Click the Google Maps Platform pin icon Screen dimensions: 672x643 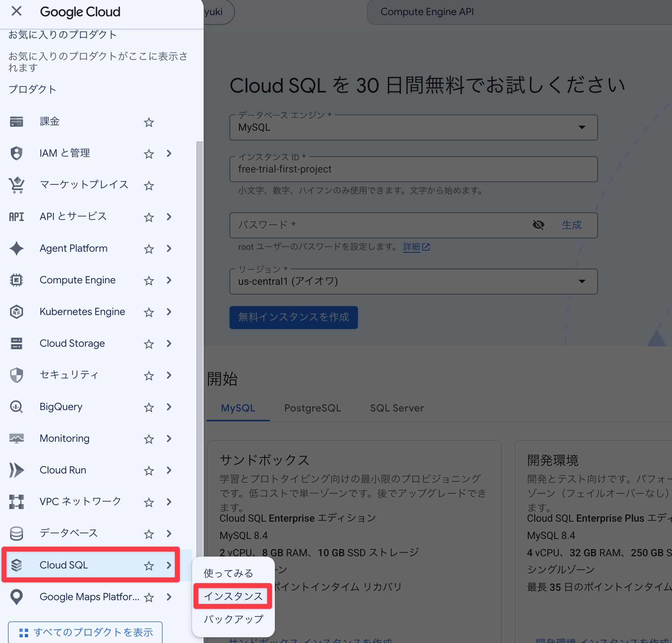[x=17, y=597]
